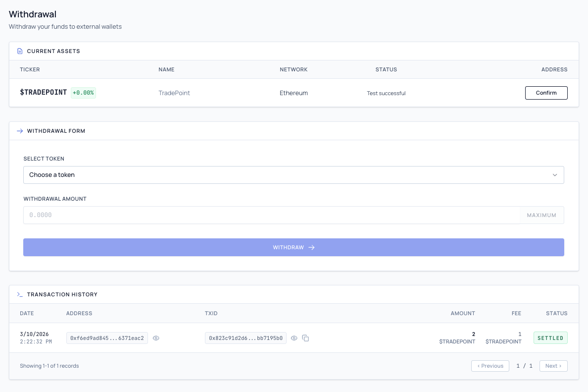Click the Test successful status text

click(386, 93)
